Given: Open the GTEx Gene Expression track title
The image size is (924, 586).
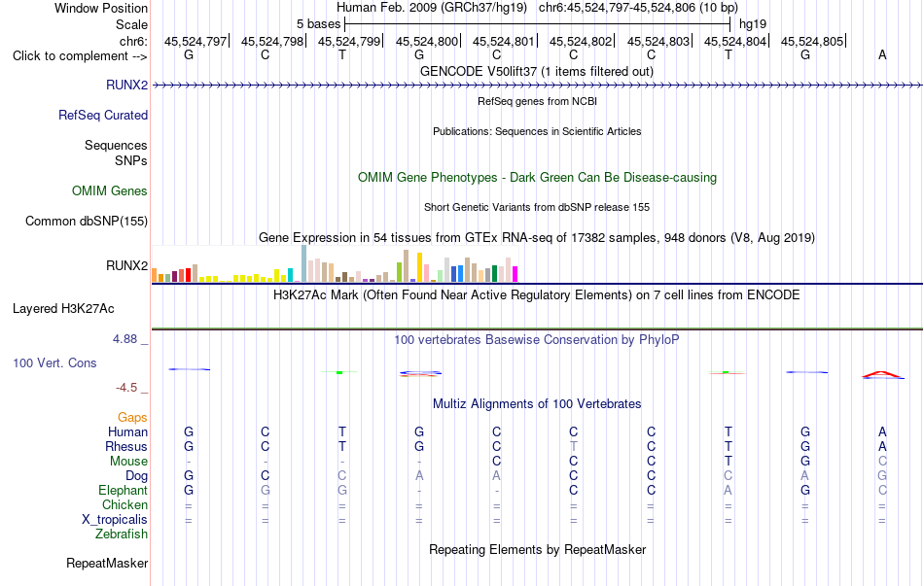Looking at the screenshot, I should [537, 237].
